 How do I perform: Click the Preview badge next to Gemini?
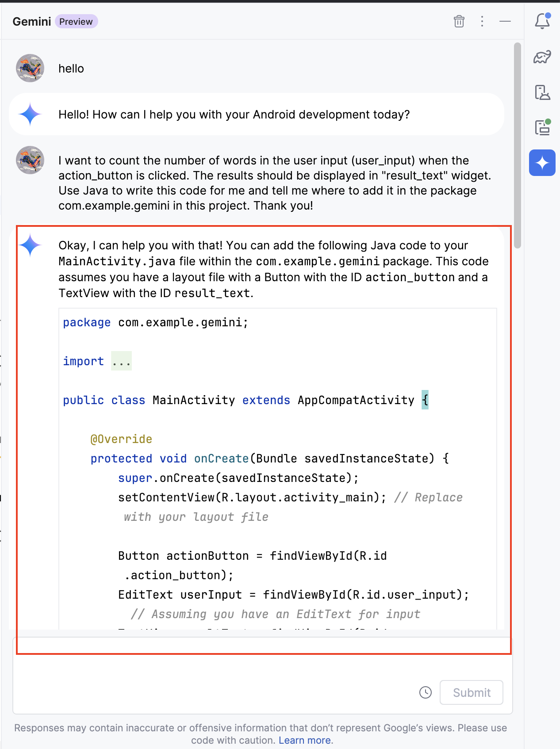[76, 22]
